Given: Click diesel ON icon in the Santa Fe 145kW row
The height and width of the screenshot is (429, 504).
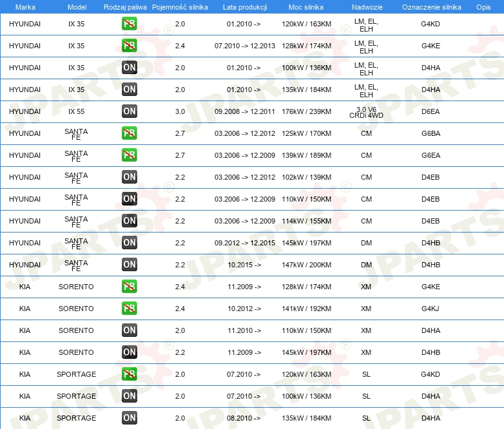Looking at the screenshot, I should click(x=129, y=243).
